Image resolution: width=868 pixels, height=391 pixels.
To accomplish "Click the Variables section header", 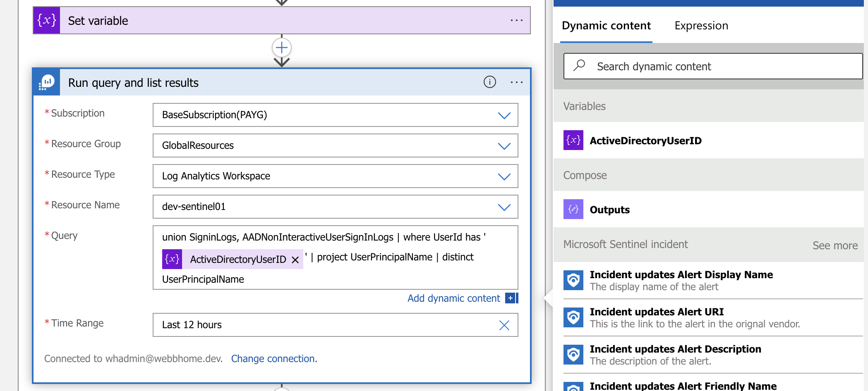I will click(x=584, y=106).
